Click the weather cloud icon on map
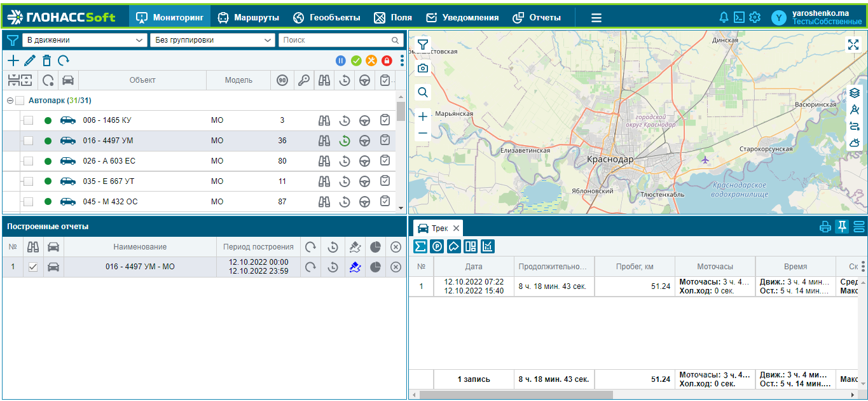This screenshot has height=401, width=868. 855,143
